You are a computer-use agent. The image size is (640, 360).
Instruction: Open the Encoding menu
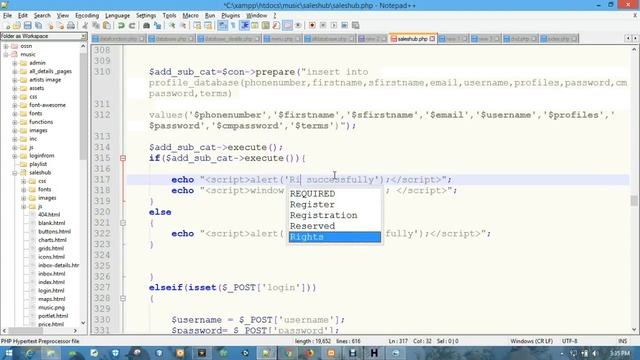tap(87, 16)
